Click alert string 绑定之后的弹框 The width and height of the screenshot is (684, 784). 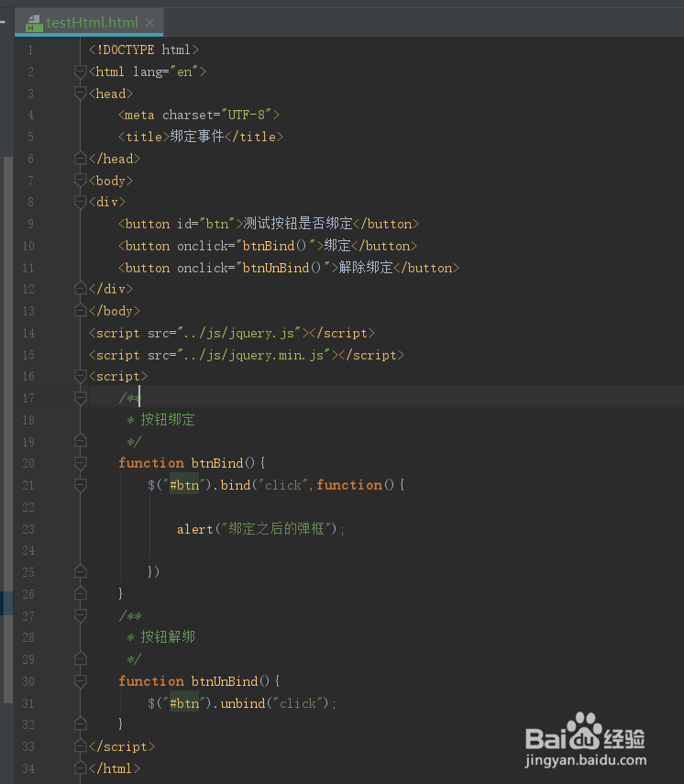point(277,528)
